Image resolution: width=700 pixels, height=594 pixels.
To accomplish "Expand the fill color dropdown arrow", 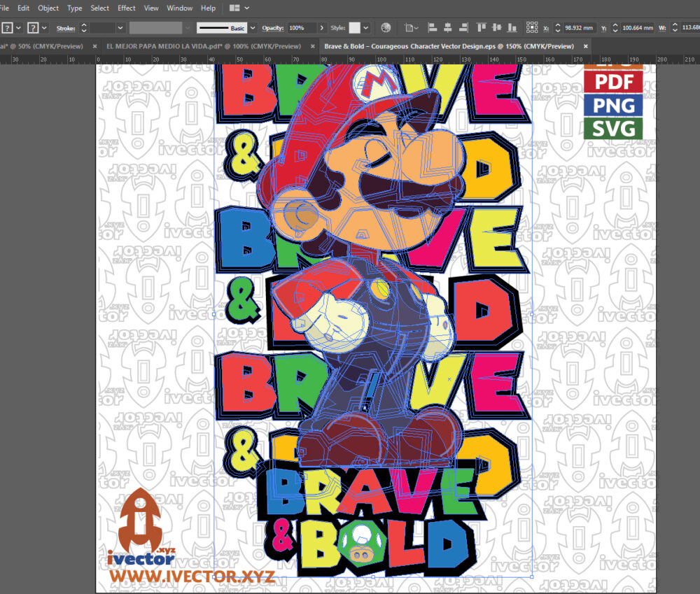I will [x=18, y=28].
